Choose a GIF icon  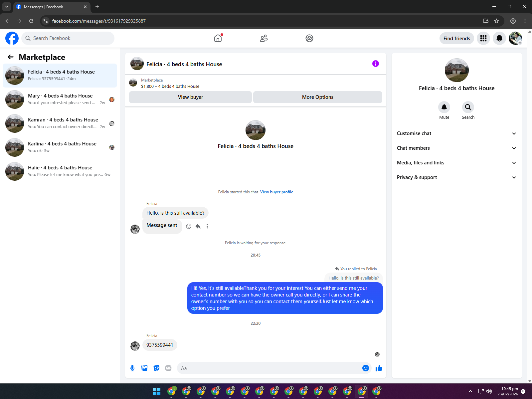[x=168, y=368]
